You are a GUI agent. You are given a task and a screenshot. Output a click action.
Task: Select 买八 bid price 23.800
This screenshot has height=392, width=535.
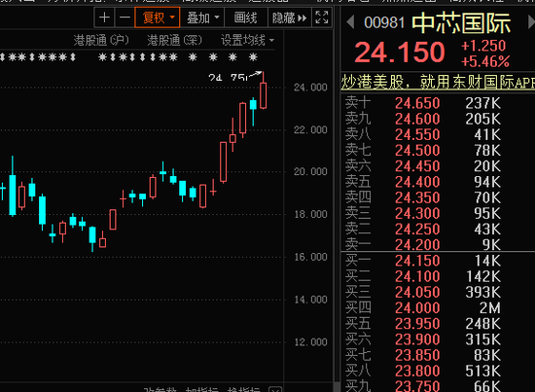point(417,371)
